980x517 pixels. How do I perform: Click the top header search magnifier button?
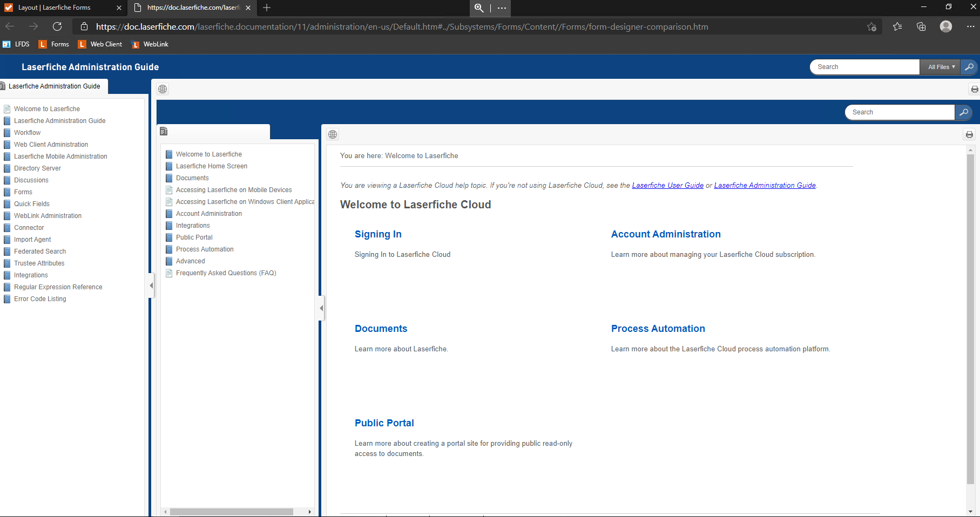[x=969, y=67]
